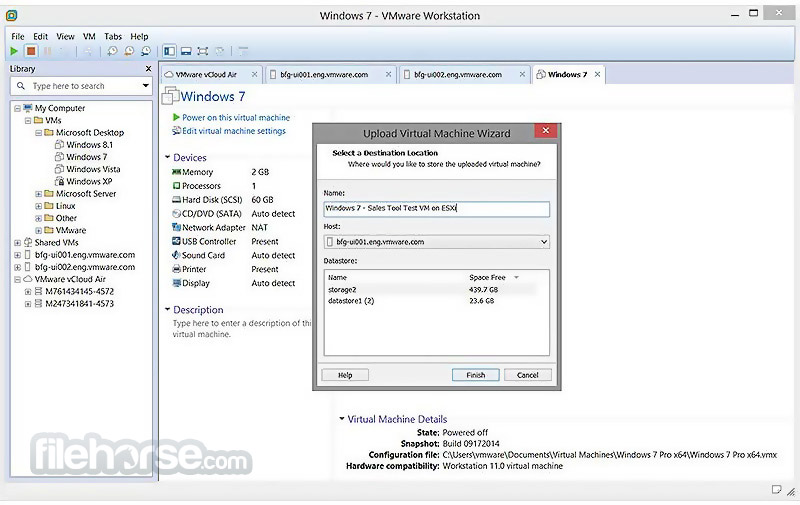Select Windows Vista in the library

(x=93, y=169)
